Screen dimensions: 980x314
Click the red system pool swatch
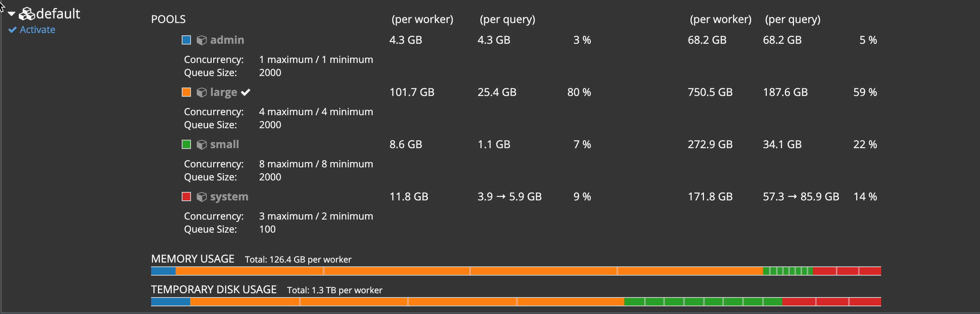pos(186,197)
